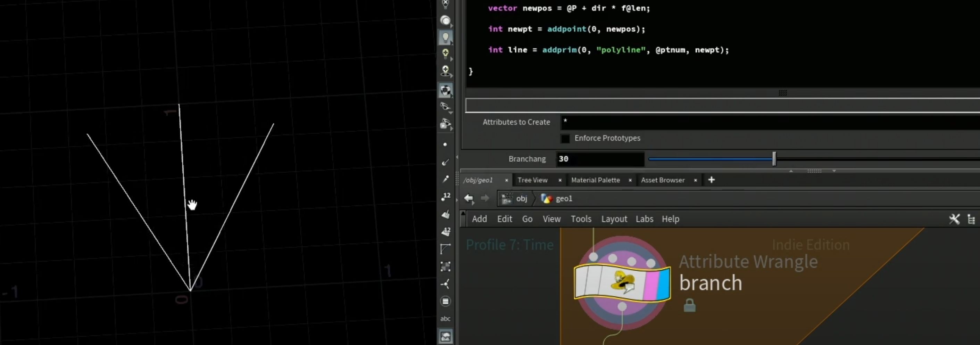The image size is (980, 345).
Task: Go back using the left arrow button
Action: coord(469,198)
